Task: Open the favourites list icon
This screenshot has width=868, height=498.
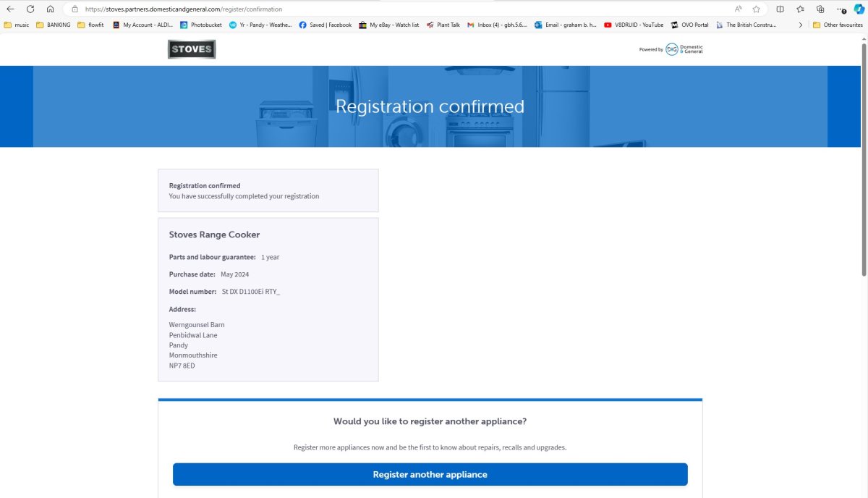Action: pos(800,9)
